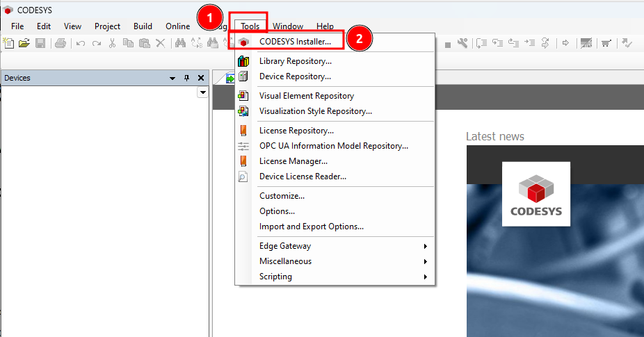Click the Print toolbar icon
The width and height of the screenshot is (644, 337).
click(61, 42)
